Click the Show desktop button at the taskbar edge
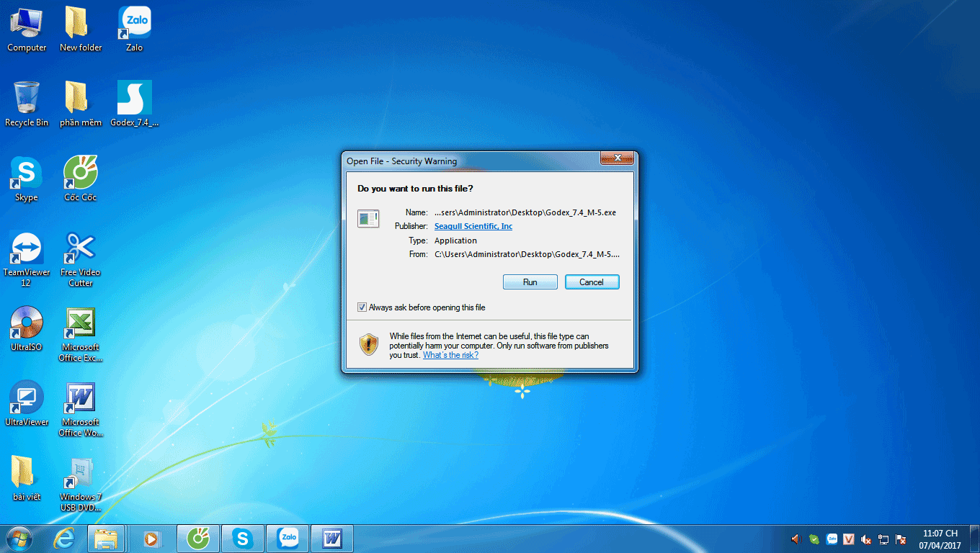 coord(974,539)
